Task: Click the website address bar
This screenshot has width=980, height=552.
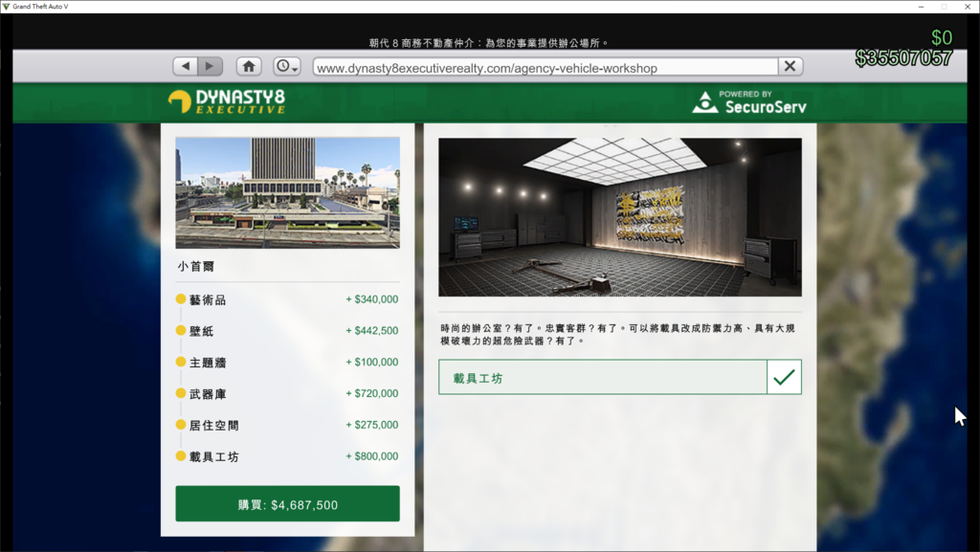Action: (x=546, y=67)
